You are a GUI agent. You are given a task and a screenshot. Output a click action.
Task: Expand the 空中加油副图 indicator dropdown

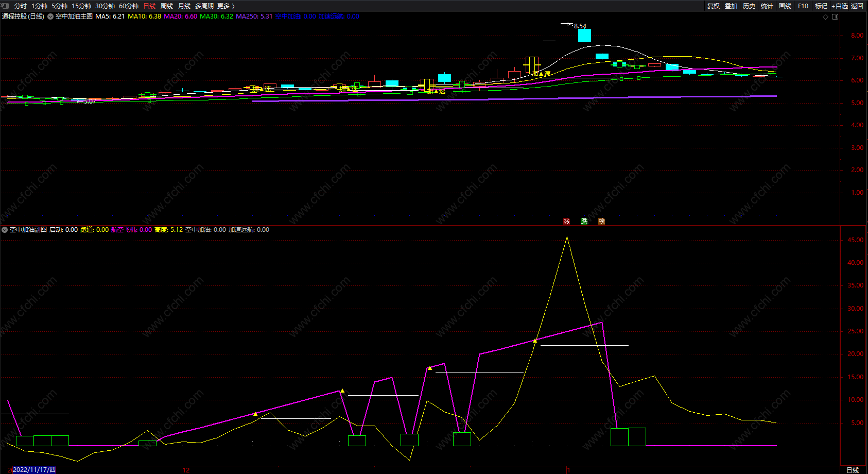(x=5, y=230)
